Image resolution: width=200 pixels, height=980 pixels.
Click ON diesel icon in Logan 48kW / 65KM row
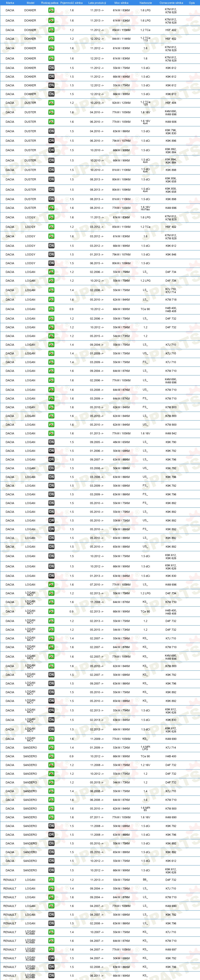[x=51, y=442]
